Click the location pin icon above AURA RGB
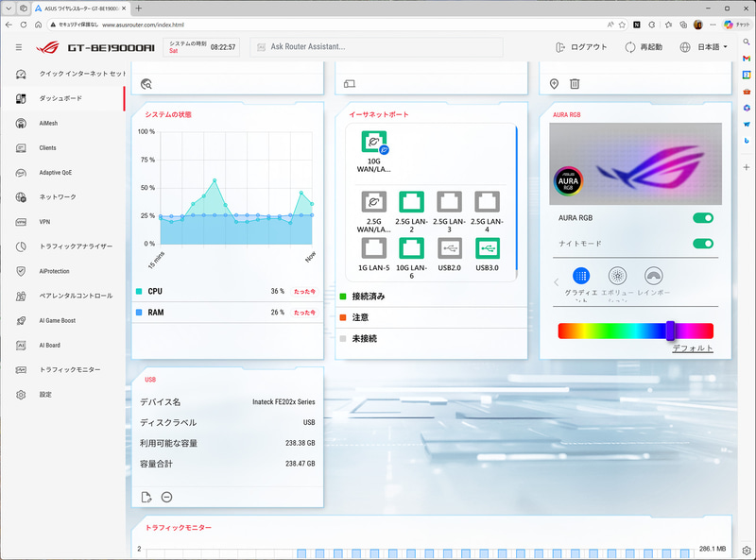This screenshot has width=756, height=560. coord(554,84)
